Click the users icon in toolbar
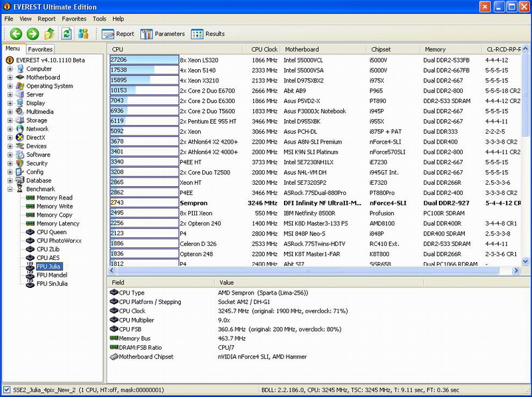532x397 pixels. 83,34
